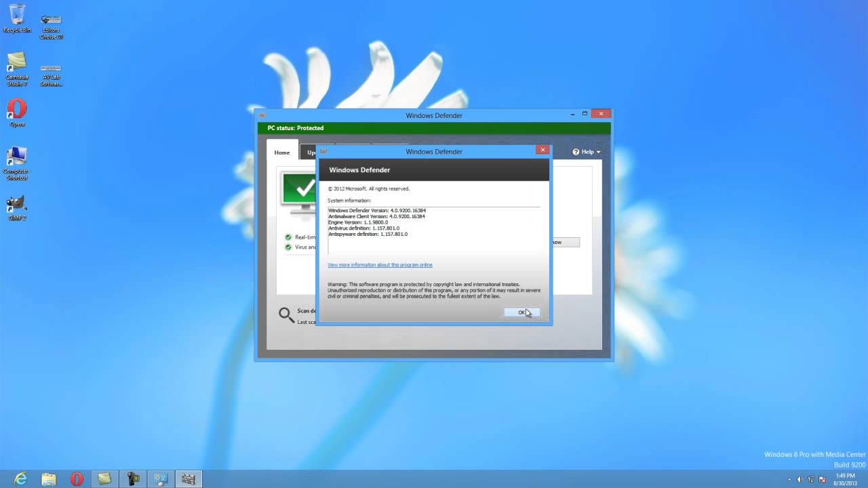Click the camera recorder taskbar icon
The image size is (868, 488).
pyautogui.click(x=133, y=479)
